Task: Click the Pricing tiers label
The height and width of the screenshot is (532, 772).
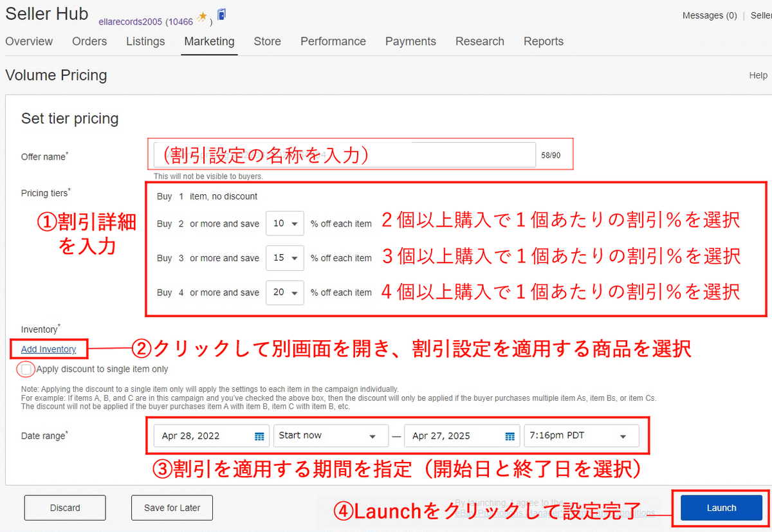Action: 46,193
